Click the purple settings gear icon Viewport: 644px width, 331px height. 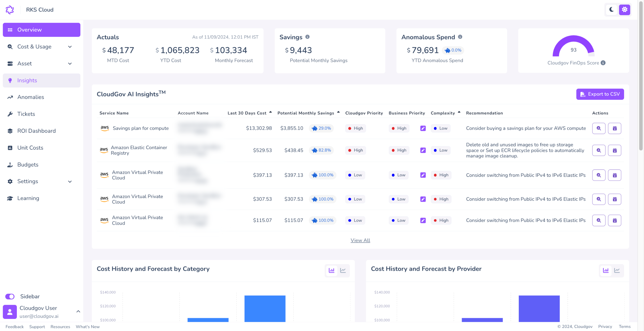click(x=624, y=10)
